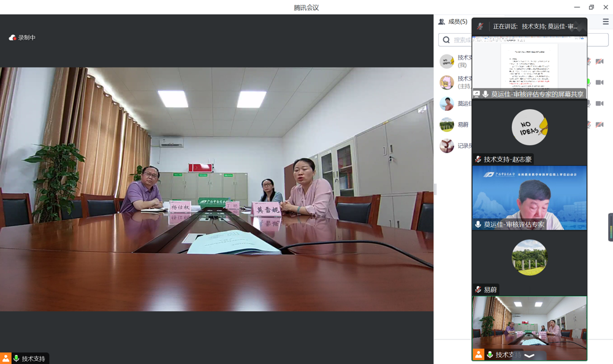Click the pink cartoon host avatar
The width and height of the screenshot is (613, 364).
[446, 83]
